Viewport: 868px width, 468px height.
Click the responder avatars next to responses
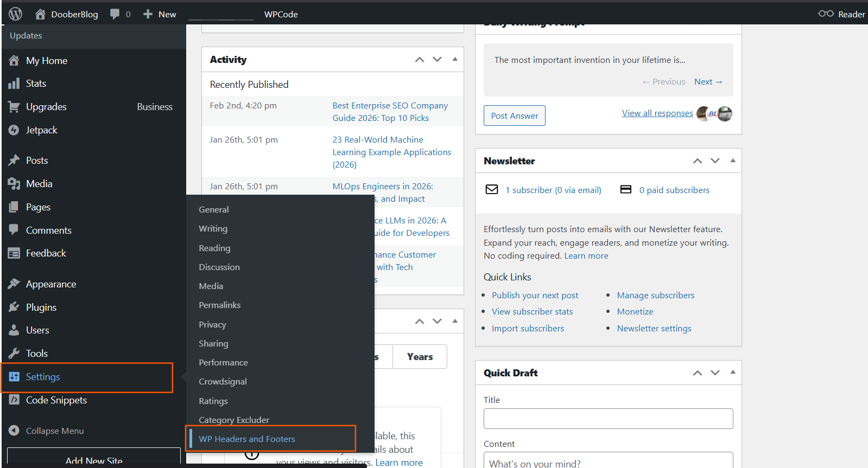[x=714, y=114]
